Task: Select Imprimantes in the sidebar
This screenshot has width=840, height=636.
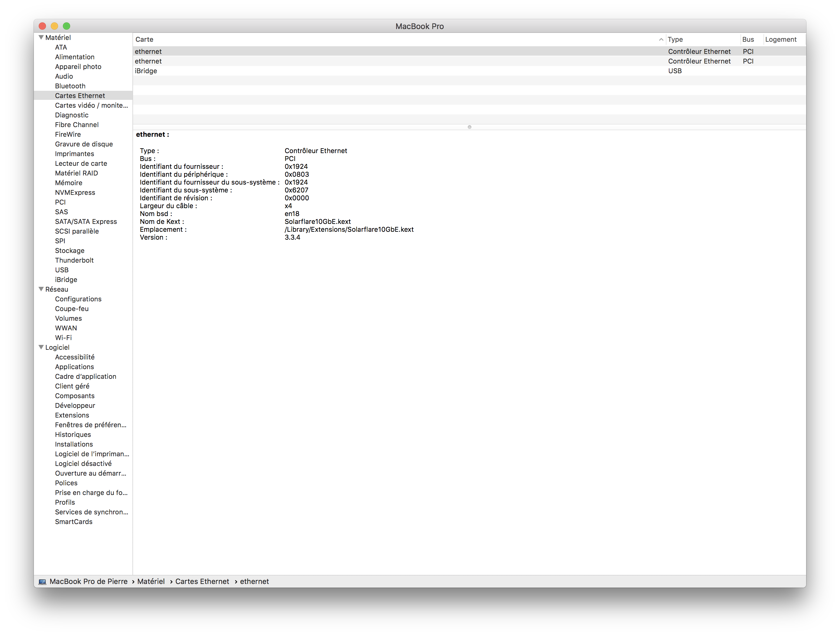Action: pyautogui.click(x=74, y=154)
